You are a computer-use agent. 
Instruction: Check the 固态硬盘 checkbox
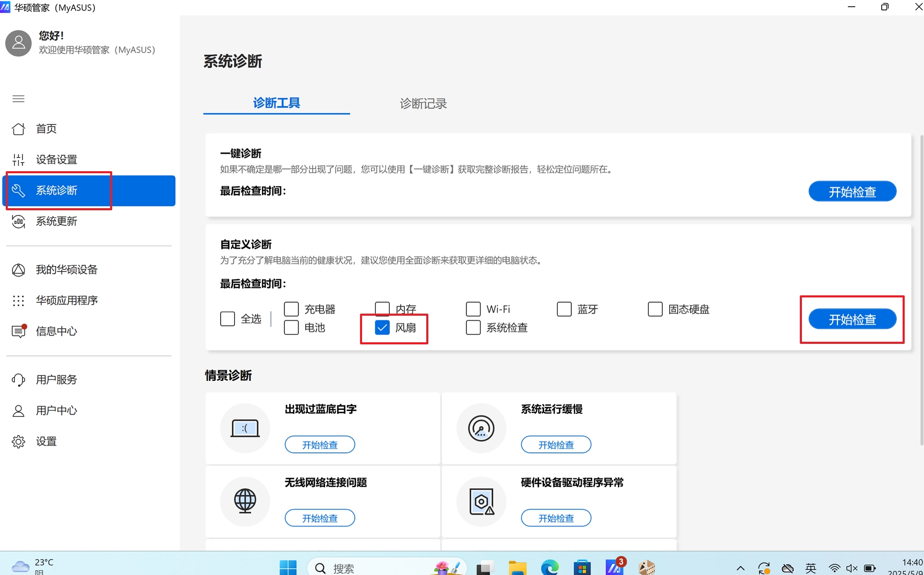click(655, 309)
